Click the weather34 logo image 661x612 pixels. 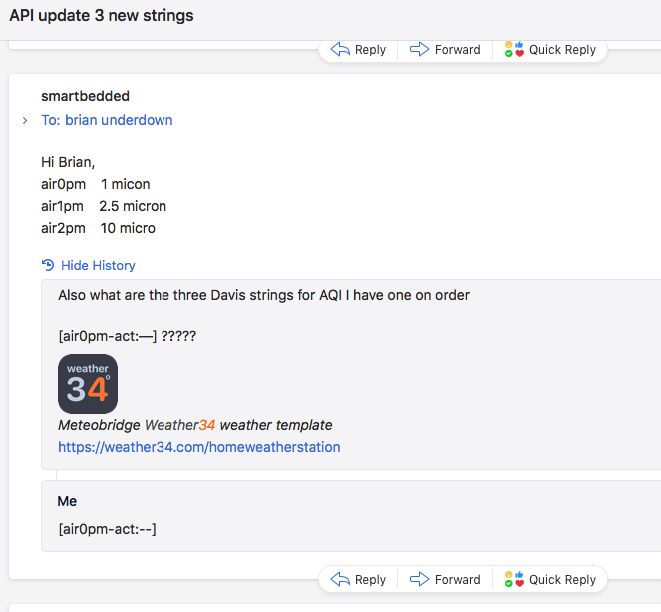(x=88, y=384)
